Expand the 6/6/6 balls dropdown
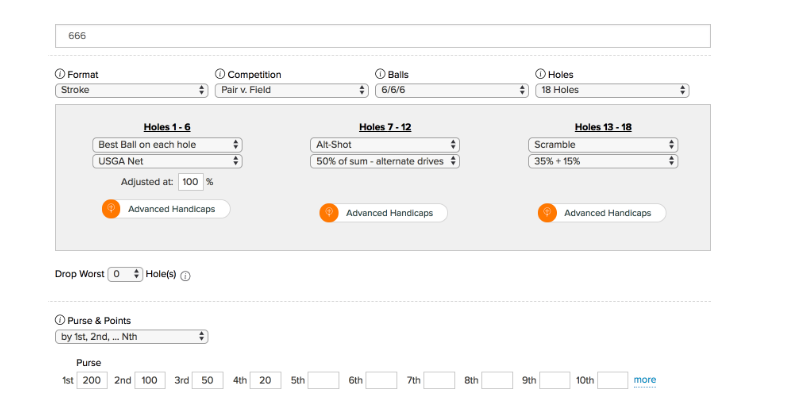The height and width of the screenshot is (420, 789). 451,90
